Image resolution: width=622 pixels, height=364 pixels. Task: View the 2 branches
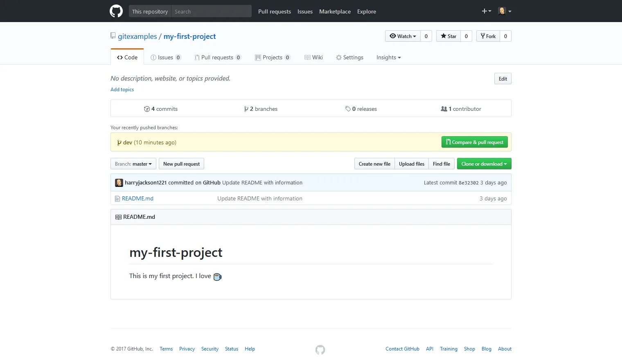261,109
